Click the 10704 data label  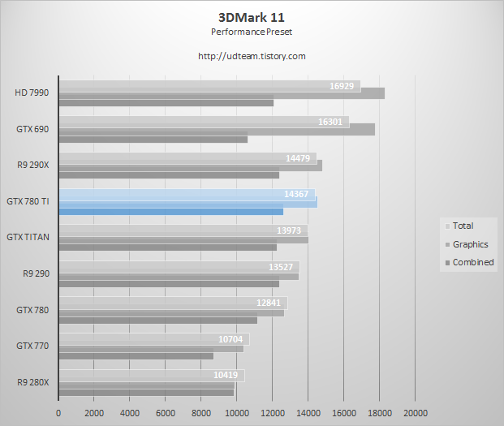pyautogui.click(x=230, y=339)
